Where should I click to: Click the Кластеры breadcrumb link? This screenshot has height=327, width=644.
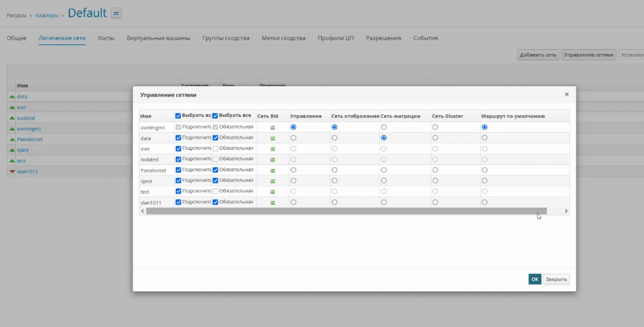click(x=47, y=16)
